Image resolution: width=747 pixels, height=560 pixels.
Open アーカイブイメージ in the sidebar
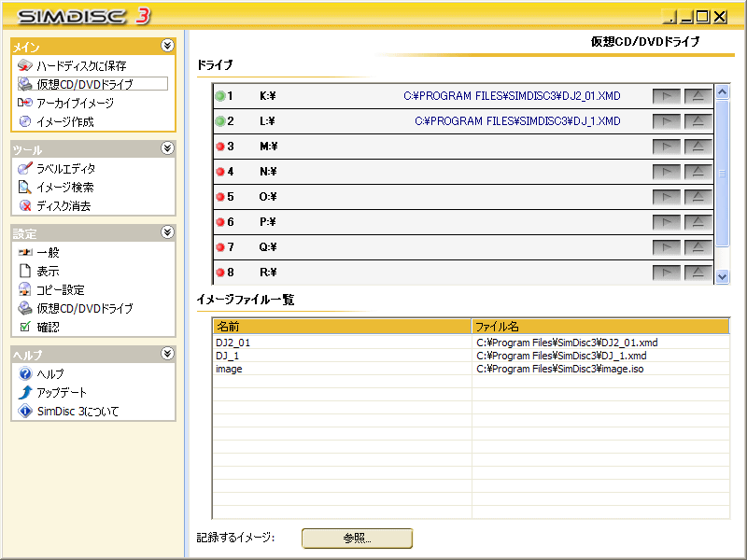point(76,103)
